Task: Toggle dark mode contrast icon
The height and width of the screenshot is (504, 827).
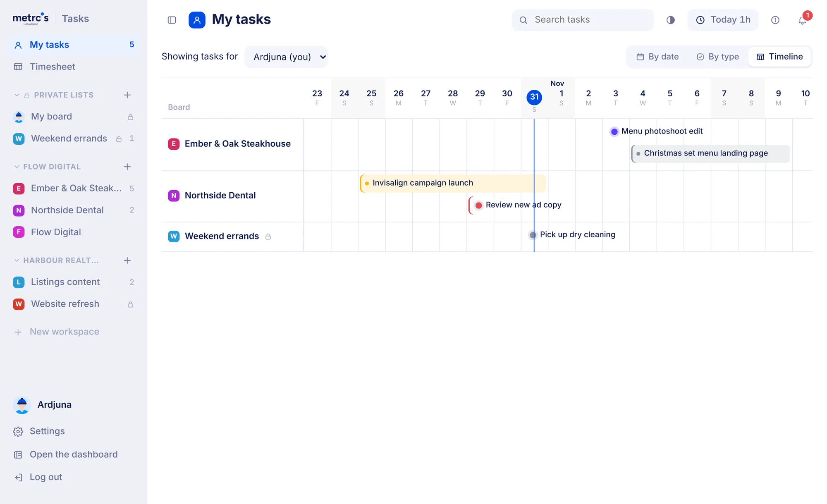Action: click(x=670, y=20)
